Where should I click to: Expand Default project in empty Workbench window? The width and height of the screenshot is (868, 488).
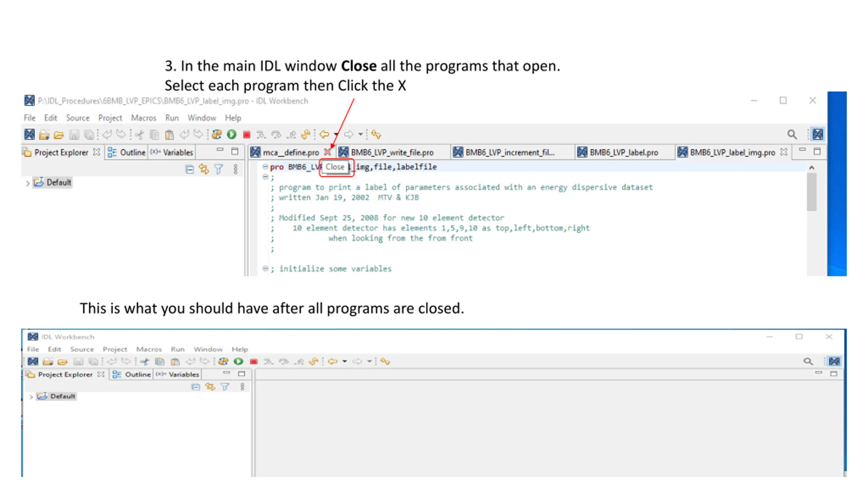tap(31, 397)
